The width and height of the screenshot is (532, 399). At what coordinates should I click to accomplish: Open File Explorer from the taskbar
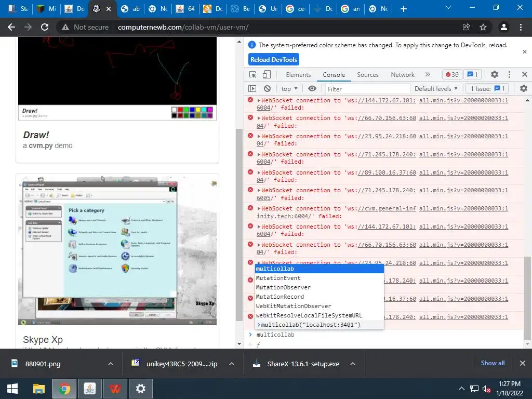coord(38,389)
